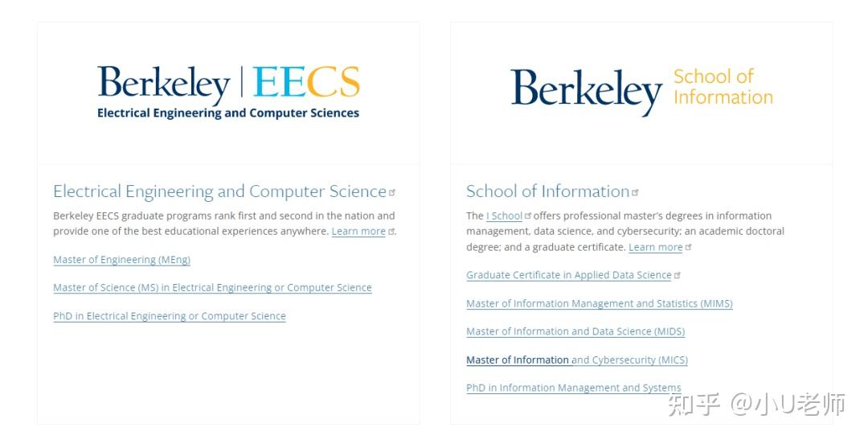
Task: Click the Berkeley School of Information logo
Action: pos(641,90)
